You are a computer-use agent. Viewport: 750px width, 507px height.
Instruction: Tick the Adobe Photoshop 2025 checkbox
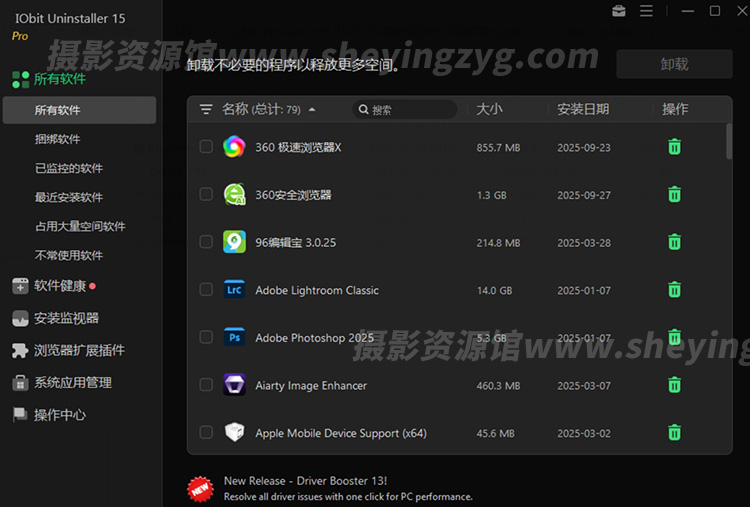(x=206, y=338)
